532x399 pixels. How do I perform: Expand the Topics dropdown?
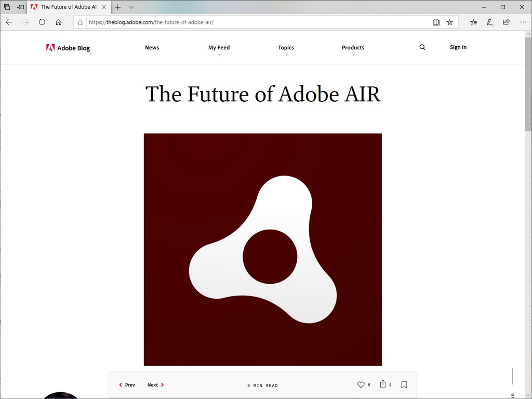coord(286,47)
